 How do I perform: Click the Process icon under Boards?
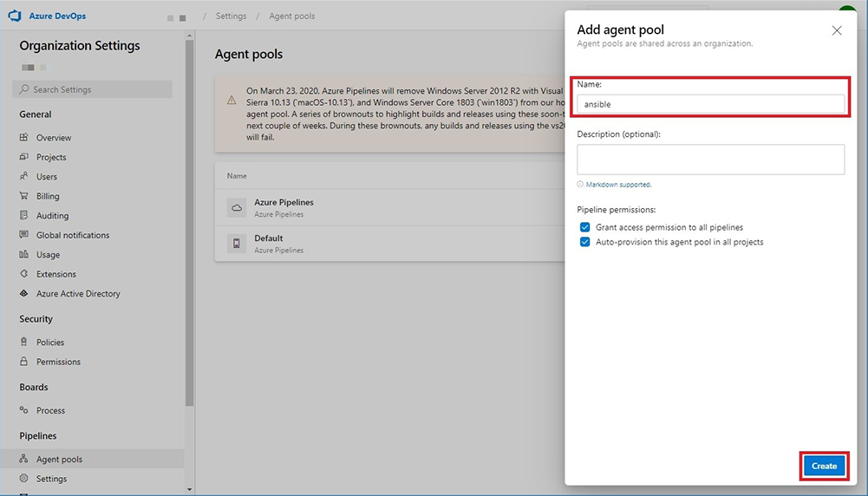[23, 410]
